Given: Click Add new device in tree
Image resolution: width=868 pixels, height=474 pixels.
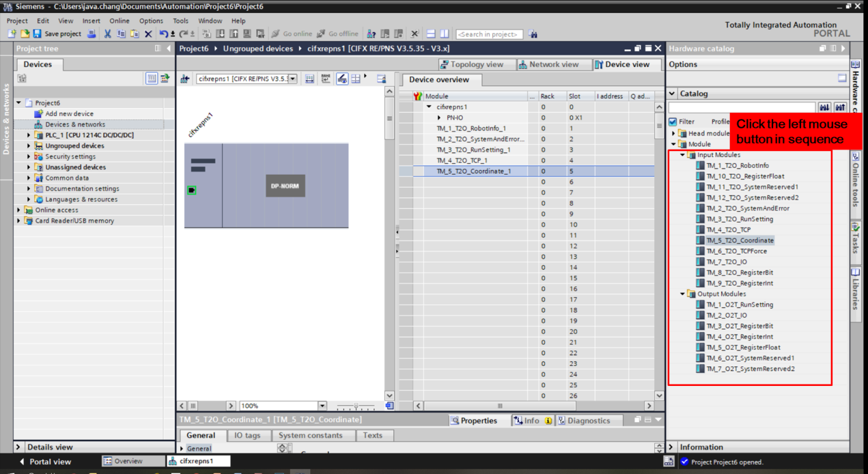Looking at the screenshot, I should (x=69, y=114).
